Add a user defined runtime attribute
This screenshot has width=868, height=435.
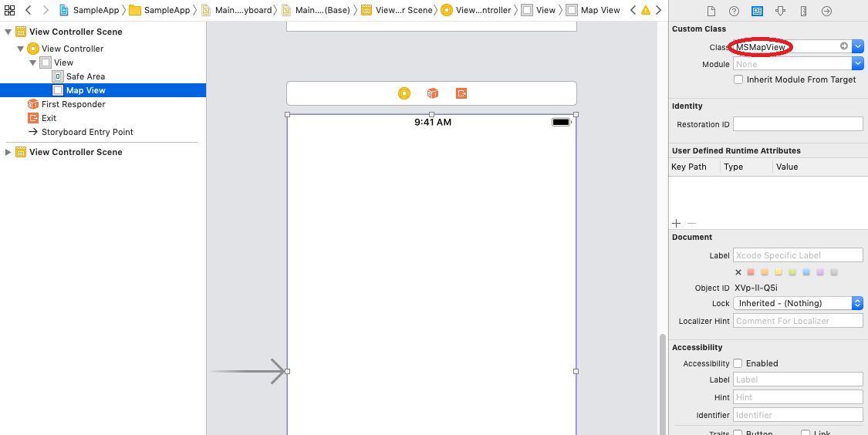[x=676, y=223]
